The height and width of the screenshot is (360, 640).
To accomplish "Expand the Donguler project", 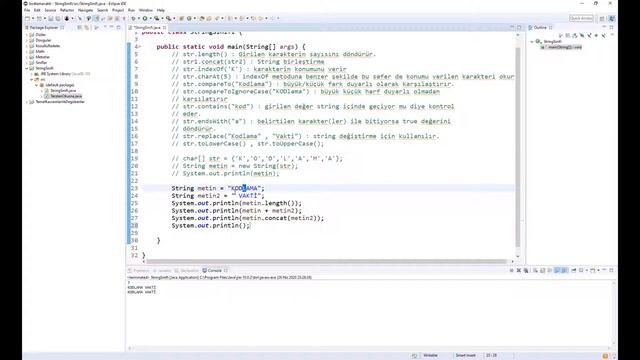I will coord(27,40).
